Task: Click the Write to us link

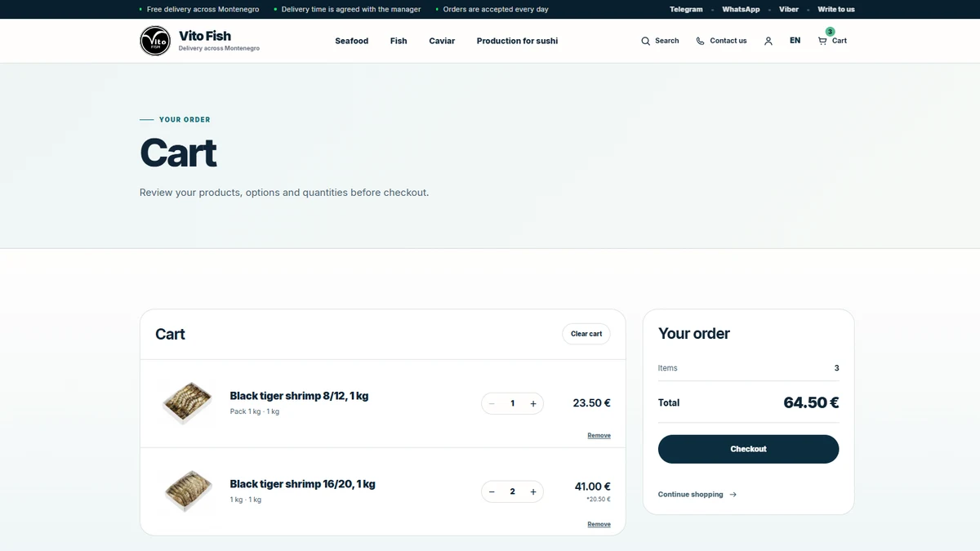Action: coord(836,10)
